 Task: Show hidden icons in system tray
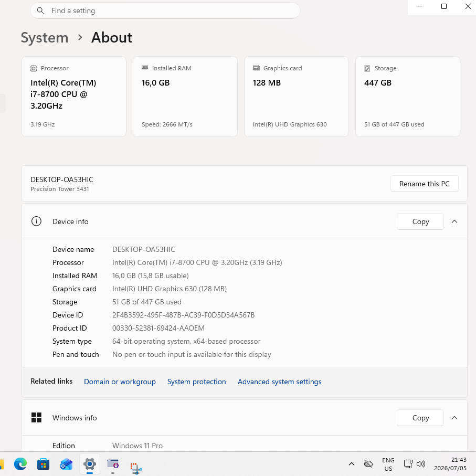(x=352, y=464)
